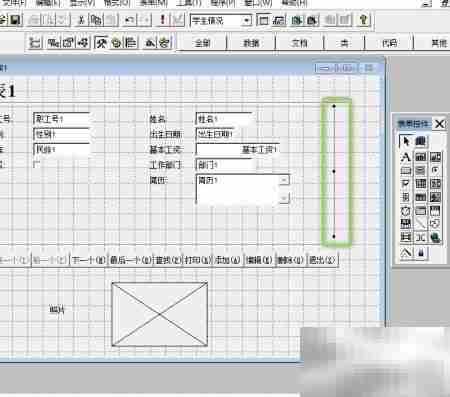Click the 简历 edit box scroll-down arrow
Screen dimensions: 450x397
point(284,198)
